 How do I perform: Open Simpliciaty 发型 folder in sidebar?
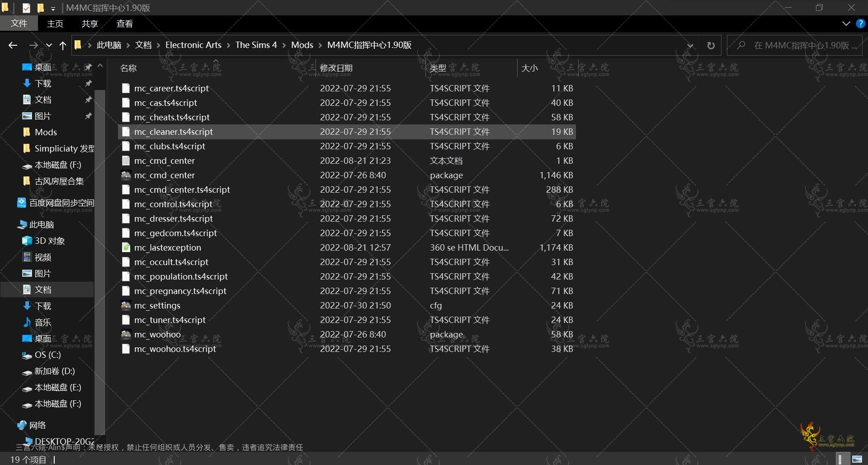tap(64, 148)
